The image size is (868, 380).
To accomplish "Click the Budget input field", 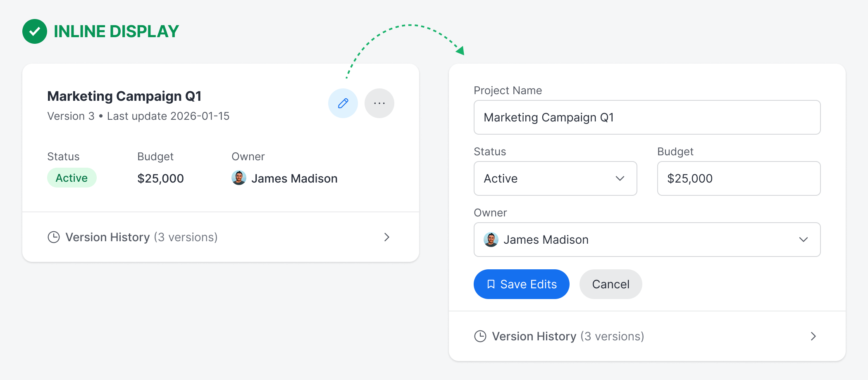I will pos(739,178).
